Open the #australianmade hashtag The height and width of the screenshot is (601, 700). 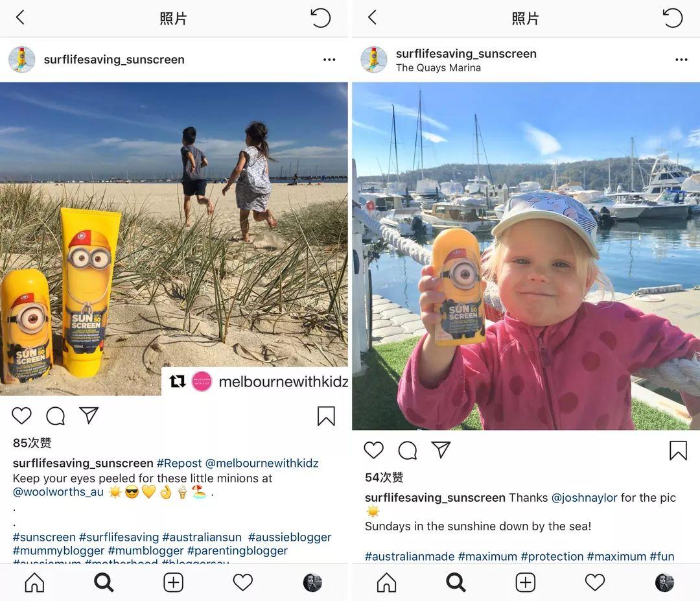tap(410, 556)
